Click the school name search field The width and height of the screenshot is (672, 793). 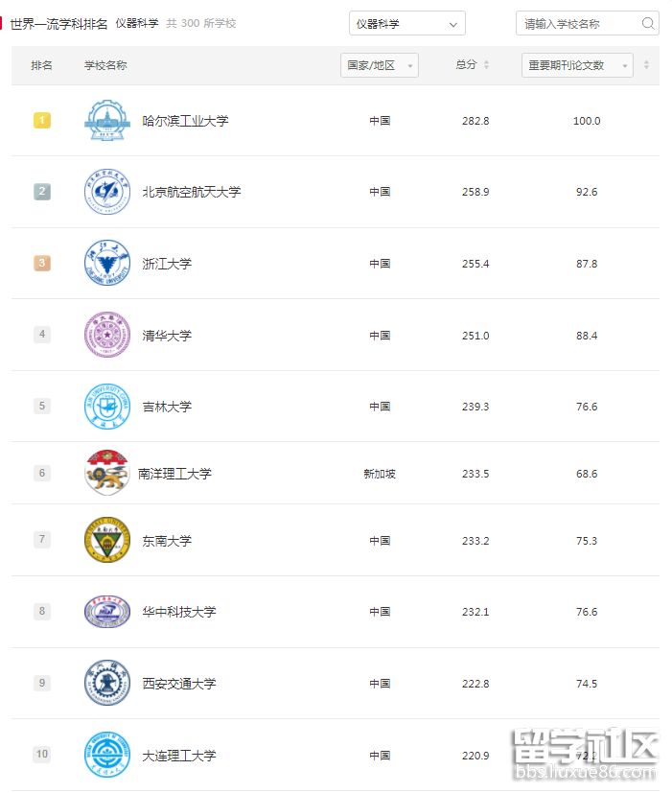(x=578, y=24)
